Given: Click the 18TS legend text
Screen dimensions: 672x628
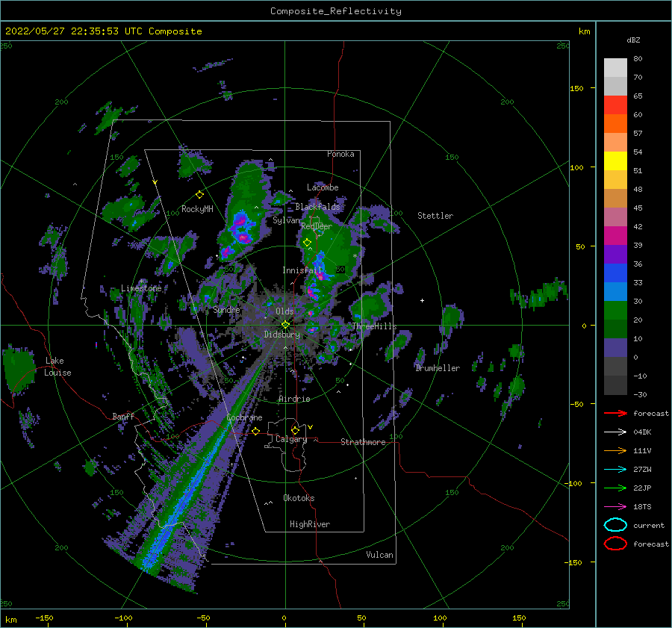Looking at the screenshot, I should click(642, 506).
